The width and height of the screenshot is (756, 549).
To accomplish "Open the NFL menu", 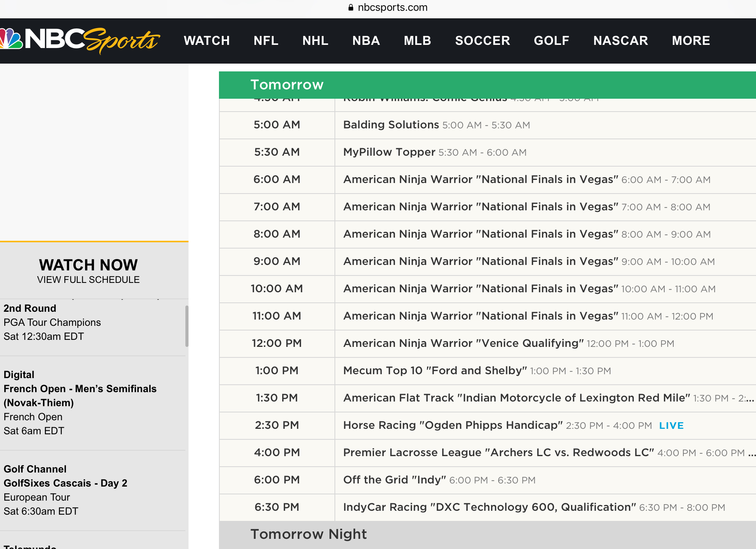I will [x=266, y=41].
